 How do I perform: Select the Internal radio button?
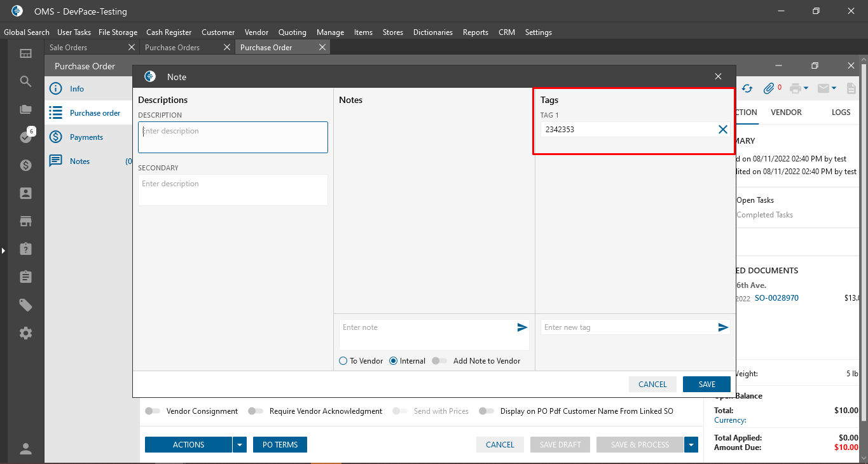(394, 361)
